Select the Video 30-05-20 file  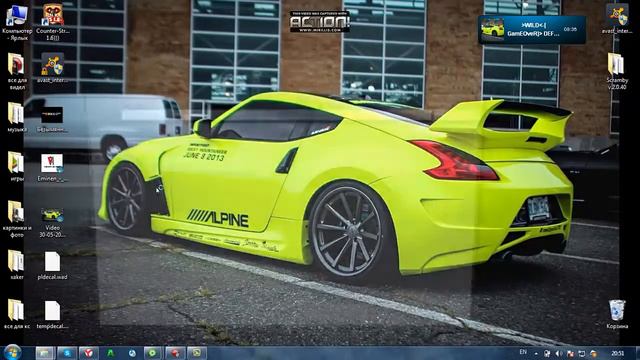tap(52, 222)
